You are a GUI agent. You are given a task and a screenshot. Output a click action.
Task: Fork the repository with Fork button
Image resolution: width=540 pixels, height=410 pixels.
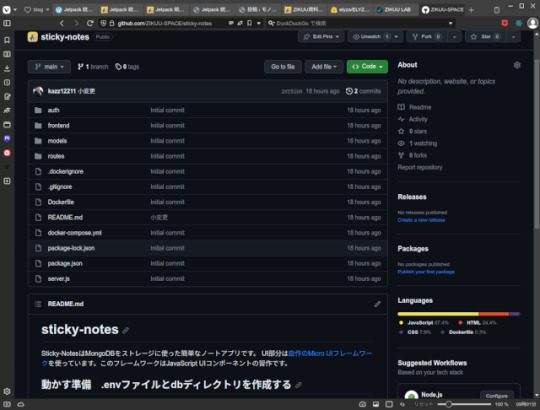428,36
